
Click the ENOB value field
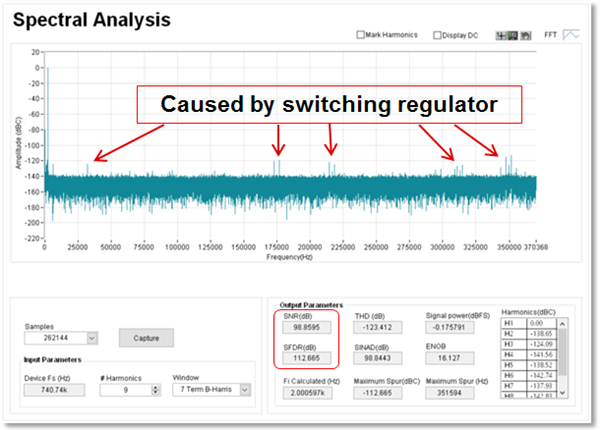coord(452,358)
